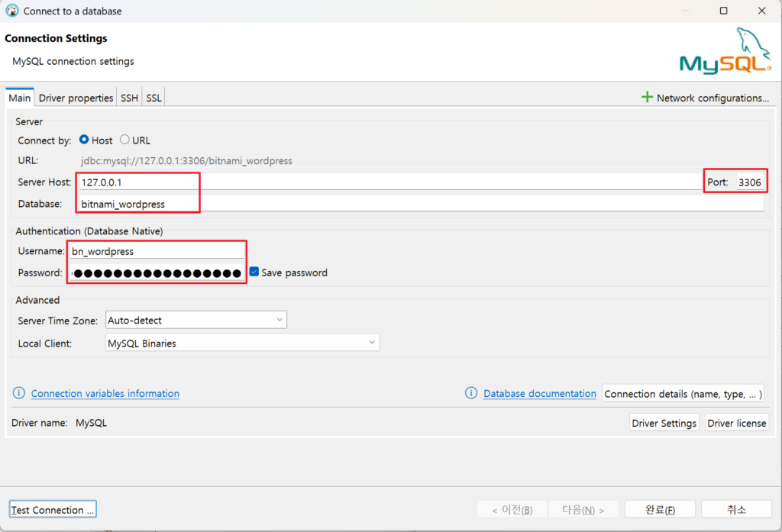The image size is (782, 532).
Task: Click the Test Connection button
Action: tap(53, 510)
